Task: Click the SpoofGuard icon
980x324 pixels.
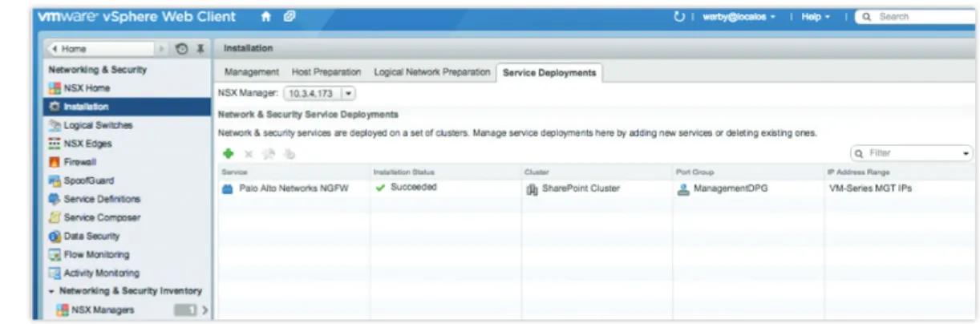Action: tap(55, 180)
